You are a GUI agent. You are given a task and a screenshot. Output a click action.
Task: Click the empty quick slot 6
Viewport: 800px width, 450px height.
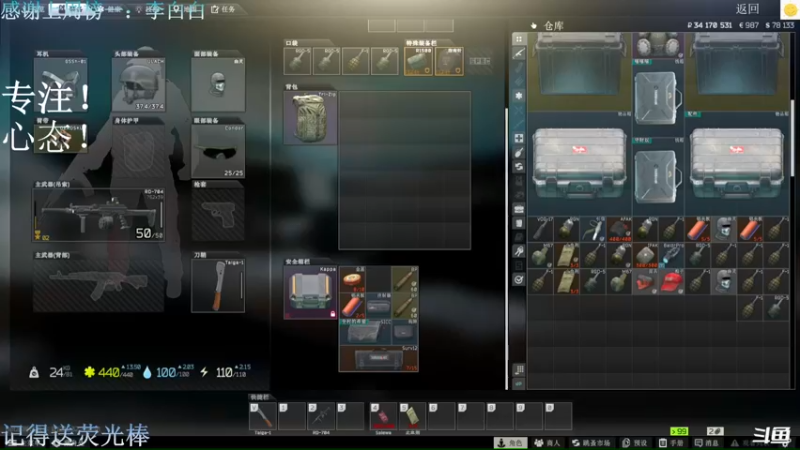pyautogui.click(x=442, y=416)
